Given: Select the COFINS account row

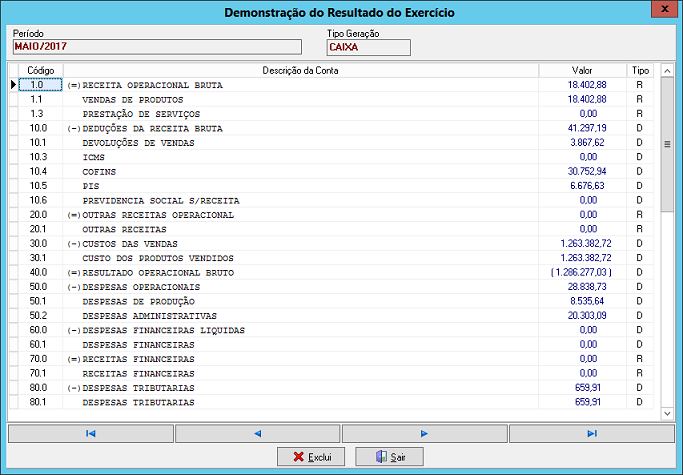Looking at the screenshot, I should (x=331, y=171).
